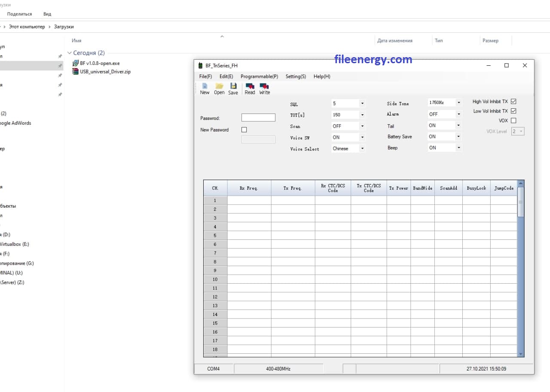The height and width of the screenshot is (392, 550).
Task: Toggle Low Vol Inhibit TX checkbox
Action: (513, 111)
